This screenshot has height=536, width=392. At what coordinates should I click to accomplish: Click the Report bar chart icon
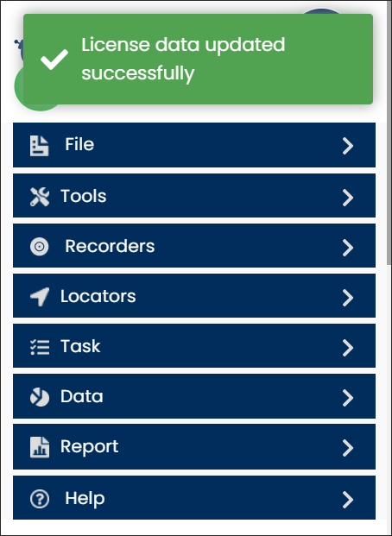tap(40, 447)
